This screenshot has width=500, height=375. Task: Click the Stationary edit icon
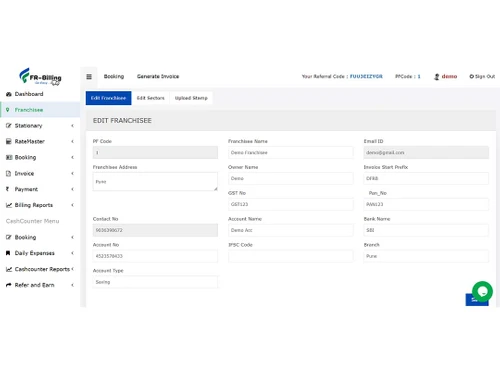(9, 126)
